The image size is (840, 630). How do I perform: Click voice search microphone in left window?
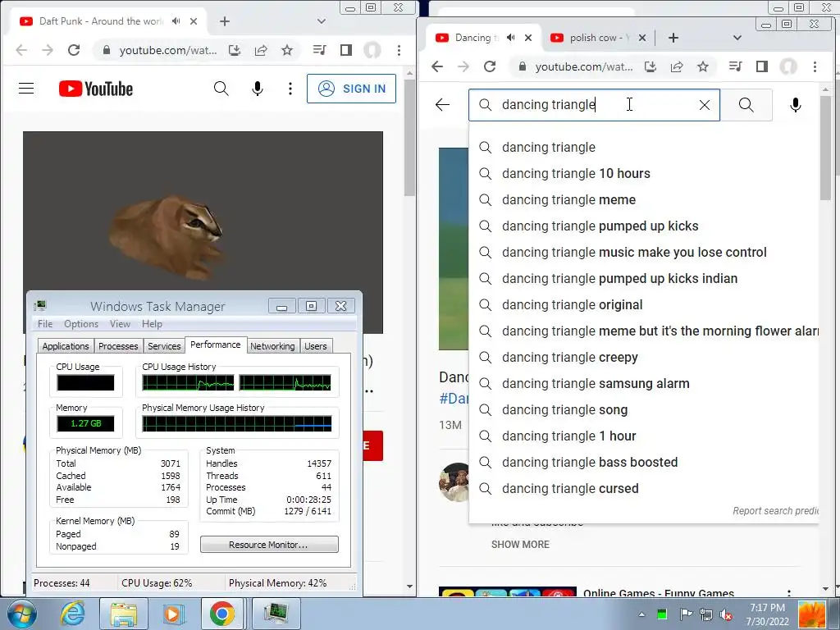[x=258, y=89]
